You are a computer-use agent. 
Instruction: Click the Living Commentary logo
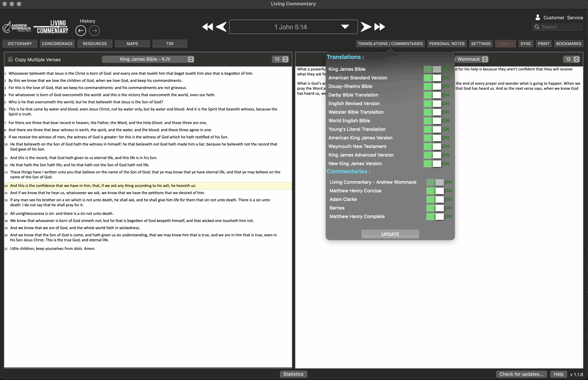pos(52,27)
